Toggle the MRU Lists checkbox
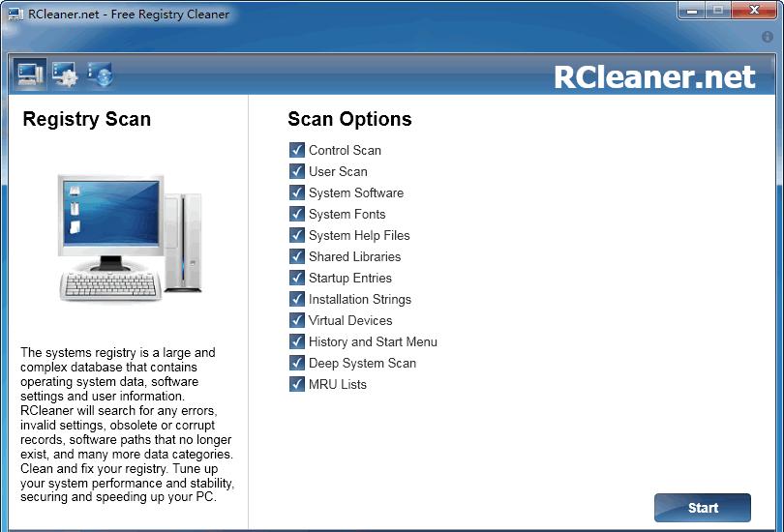The width and height of the screenshot is (784, 532). coord(297,384)
